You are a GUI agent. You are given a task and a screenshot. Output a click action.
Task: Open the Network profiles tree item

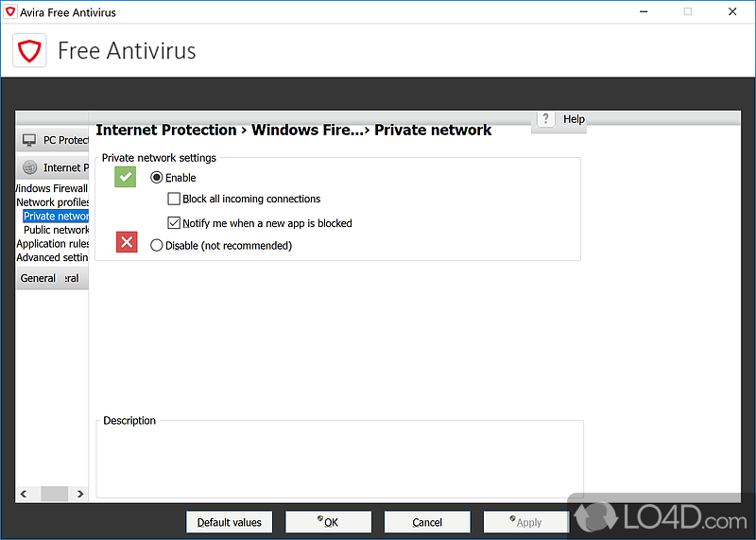tap(53, 202)
